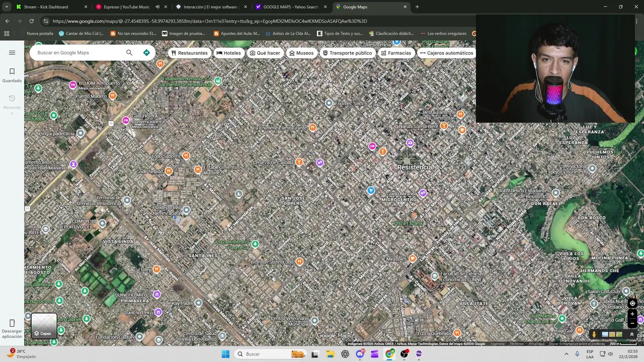The image size is (644, 362).
Task: Open the browser apps grid icon
Action: pos(7,34)
